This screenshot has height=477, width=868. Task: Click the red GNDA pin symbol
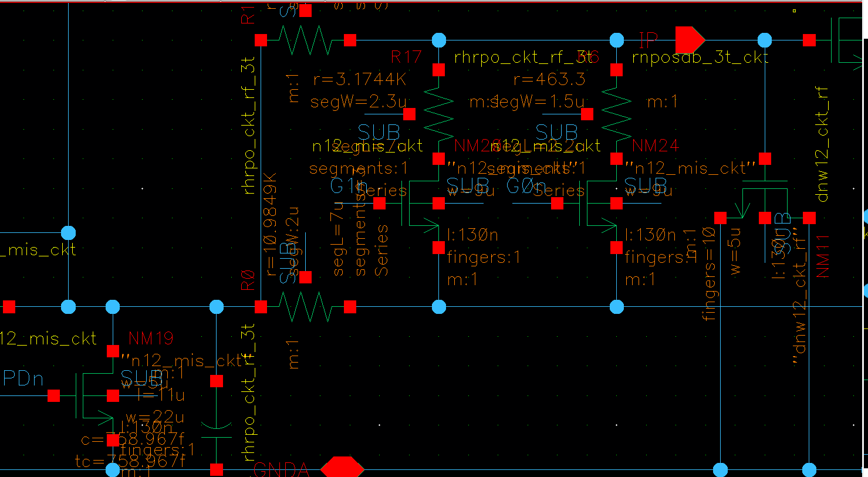pos(343,469)
